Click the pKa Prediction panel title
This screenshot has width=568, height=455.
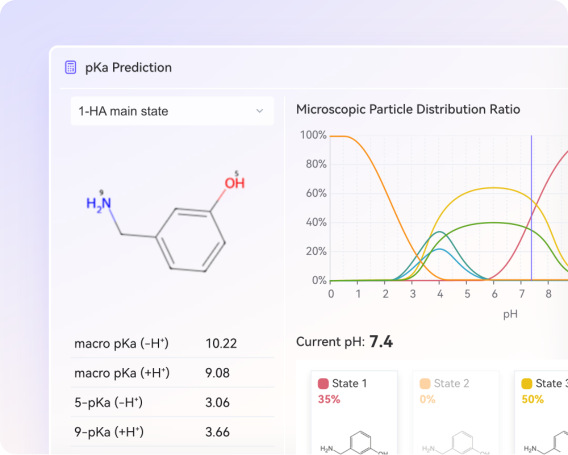tap(128, 67)
